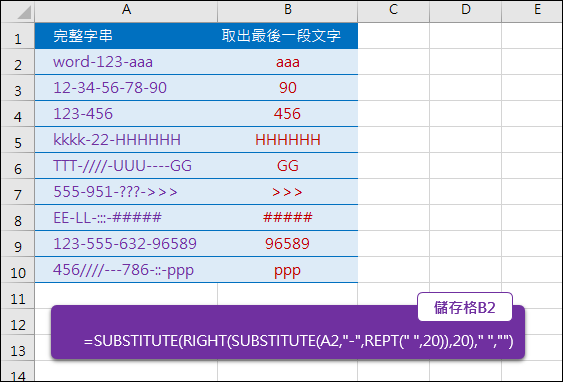Select cell containing '123-555-632-96589'
Image resolution: width=563 pixels, height=382 pixels.
pos(126,244)
